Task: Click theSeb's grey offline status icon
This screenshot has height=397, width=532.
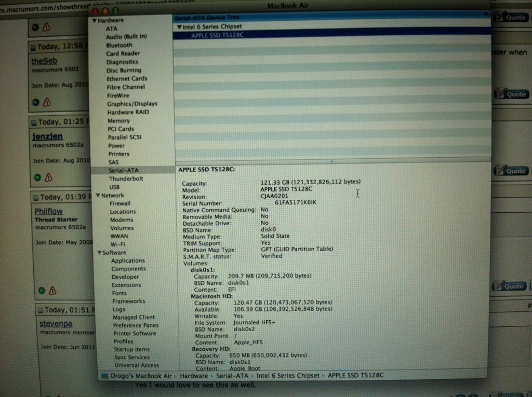Action: coord(36,102)
